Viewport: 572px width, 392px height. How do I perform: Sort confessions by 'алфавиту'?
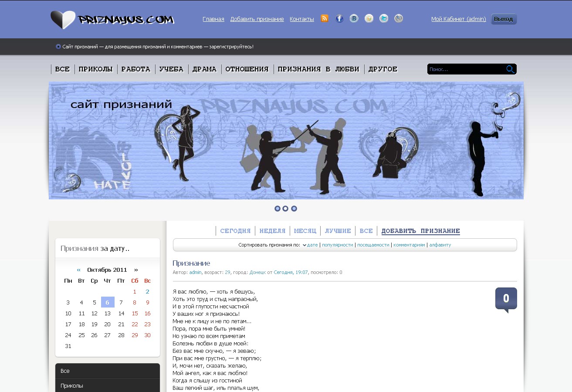pos(440,245)
